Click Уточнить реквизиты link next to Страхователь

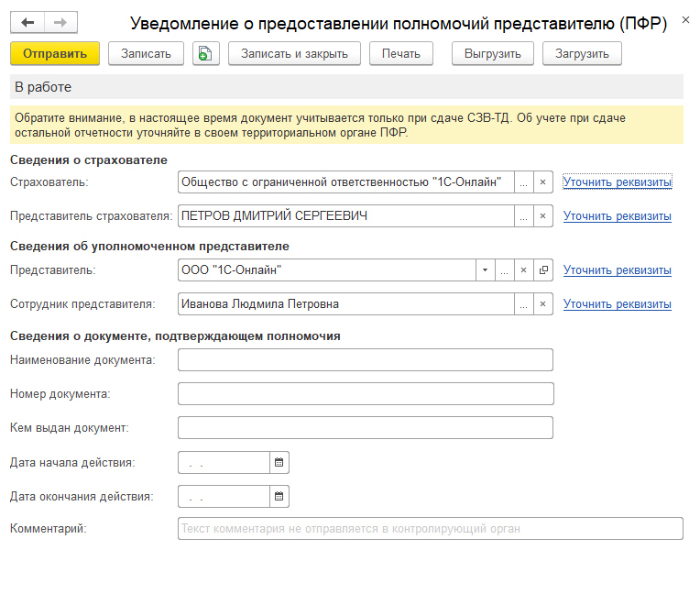pyautogui.click(x=617, y=182)
